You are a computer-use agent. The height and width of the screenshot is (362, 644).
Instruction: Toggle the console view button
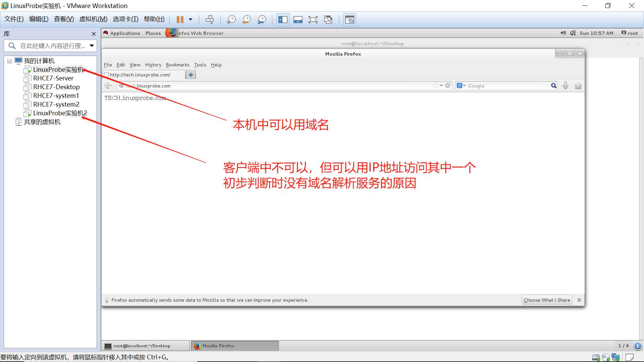350,19
